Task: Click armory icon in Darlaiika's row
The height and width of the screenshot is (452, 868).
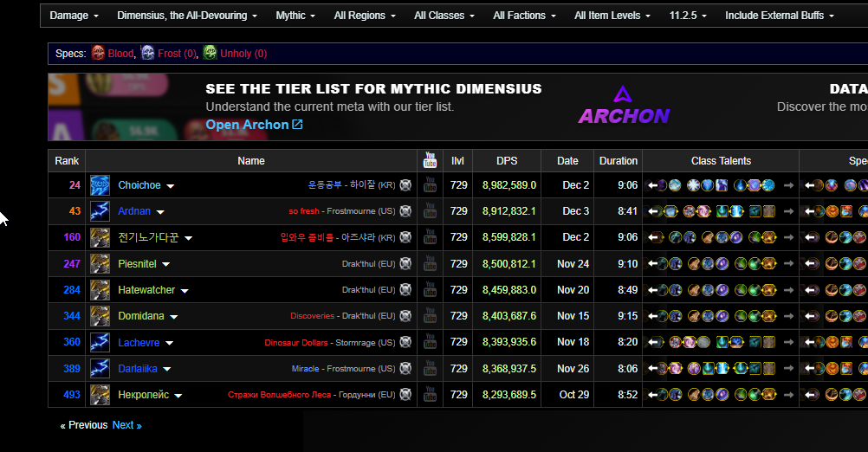Action: (405, 368)
